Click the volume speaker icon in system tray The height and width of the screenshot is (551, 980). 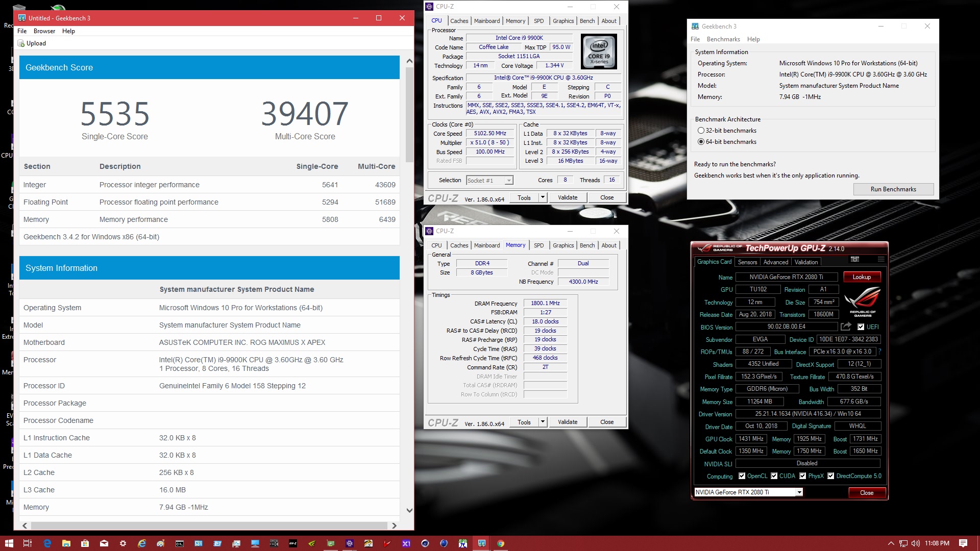915,543
